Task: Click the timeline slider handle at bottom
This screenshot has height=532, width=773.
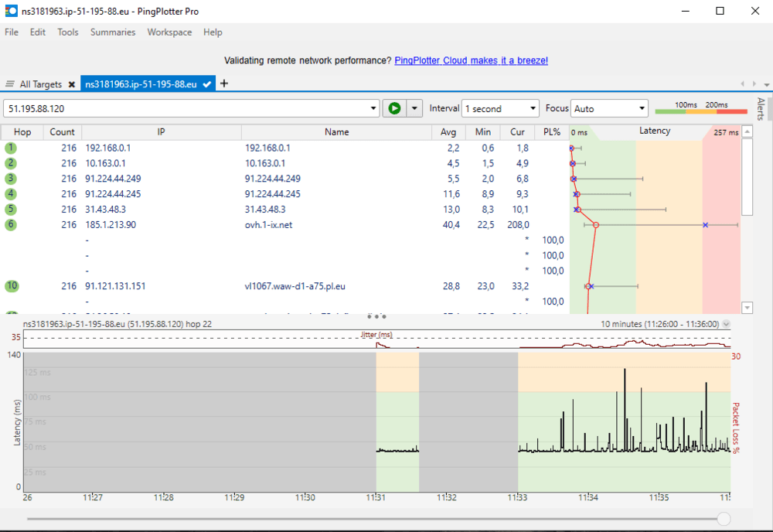Action: pyautogui.click(x=724, y=519)
